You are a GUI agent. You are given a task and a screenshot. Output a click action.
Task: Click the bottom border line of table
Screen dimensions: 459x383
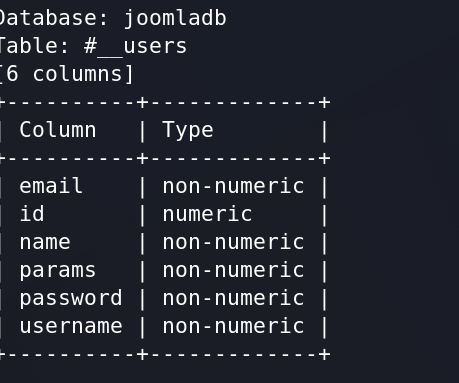165,354
